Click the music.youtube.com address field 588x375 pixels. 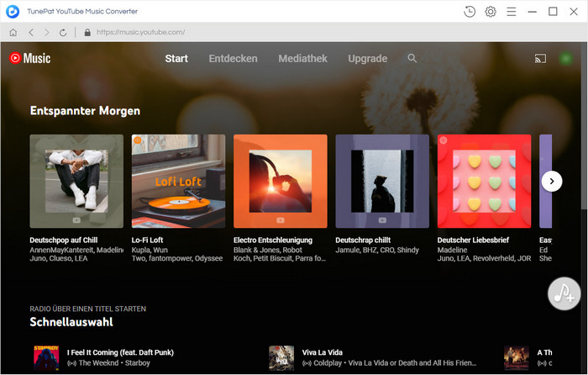point(140,32)
